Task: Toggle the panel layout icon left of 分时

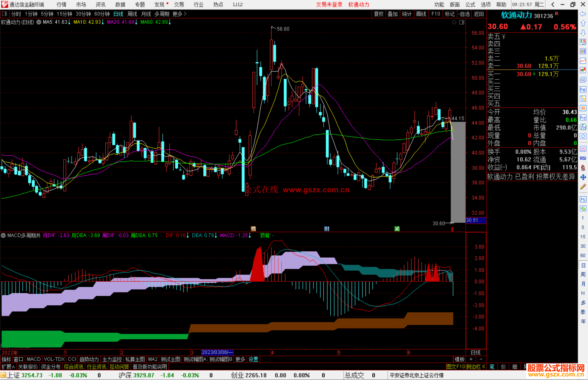Action: pyautogui.click(x=5, y=14)
